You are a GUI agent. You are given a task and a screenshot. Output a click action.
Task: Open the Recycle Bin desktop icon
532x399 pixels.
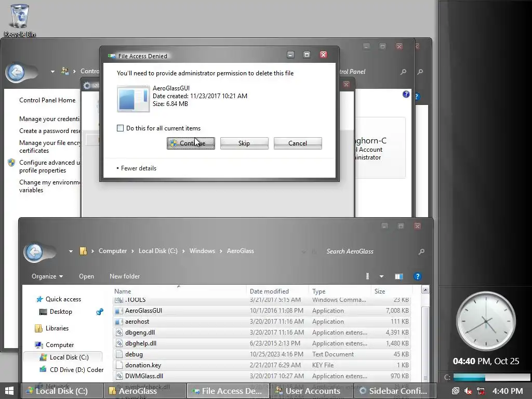pos(20,20)
